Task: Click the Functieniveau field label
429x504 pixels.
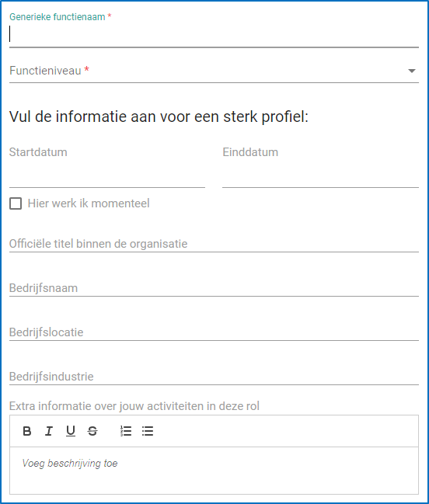Action: click(x=45, y=71)
